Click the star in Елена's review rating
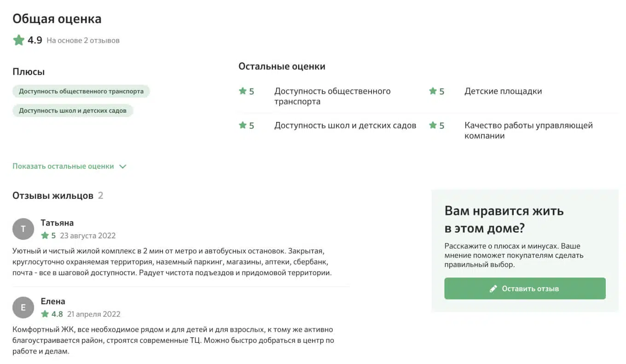 point(45,314)
